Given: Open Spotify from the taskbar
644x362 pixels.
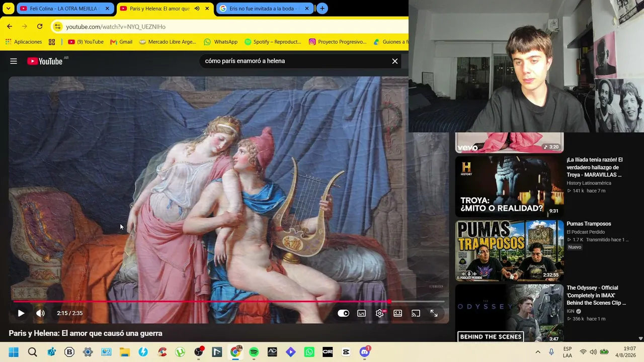Looking at the screenshot, I should coord(254,352).
